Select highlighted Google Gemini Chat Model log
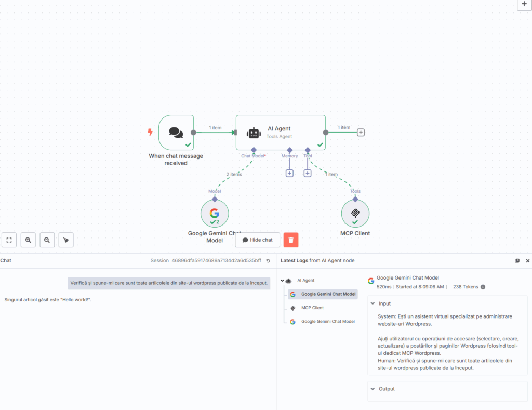The image size is (532, 410). tap(323, 294)
